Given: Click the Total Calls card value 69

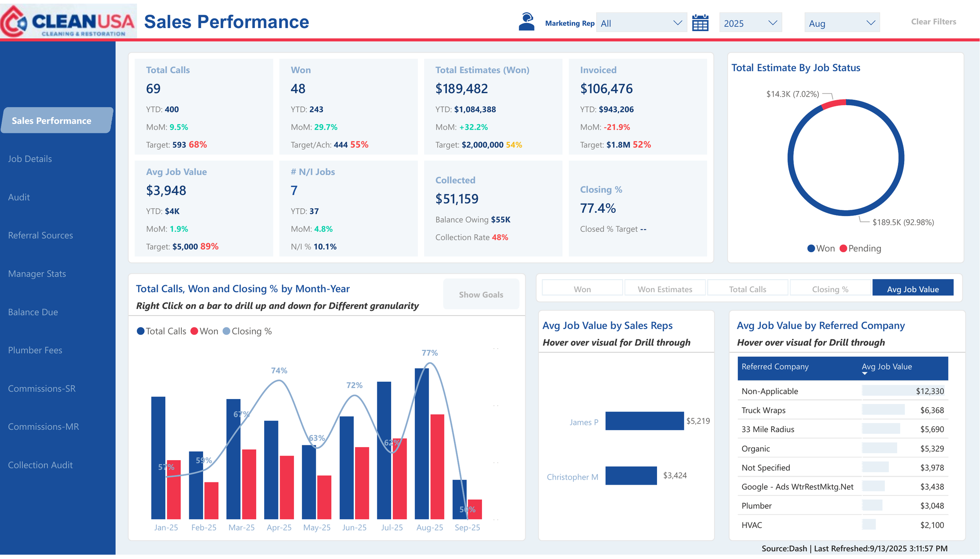Looking at the screenshot, I should tap(153, 89).
